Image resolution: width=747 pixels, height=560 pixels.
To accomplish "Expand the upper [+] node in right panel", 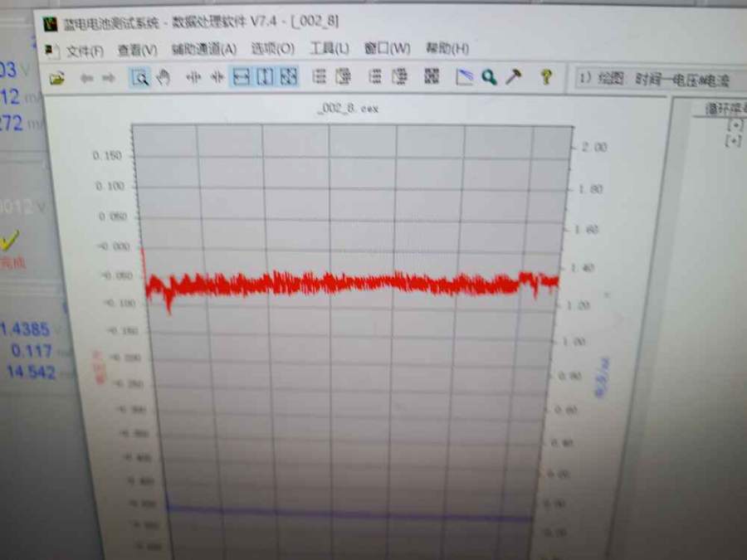I will click(734, 124).
